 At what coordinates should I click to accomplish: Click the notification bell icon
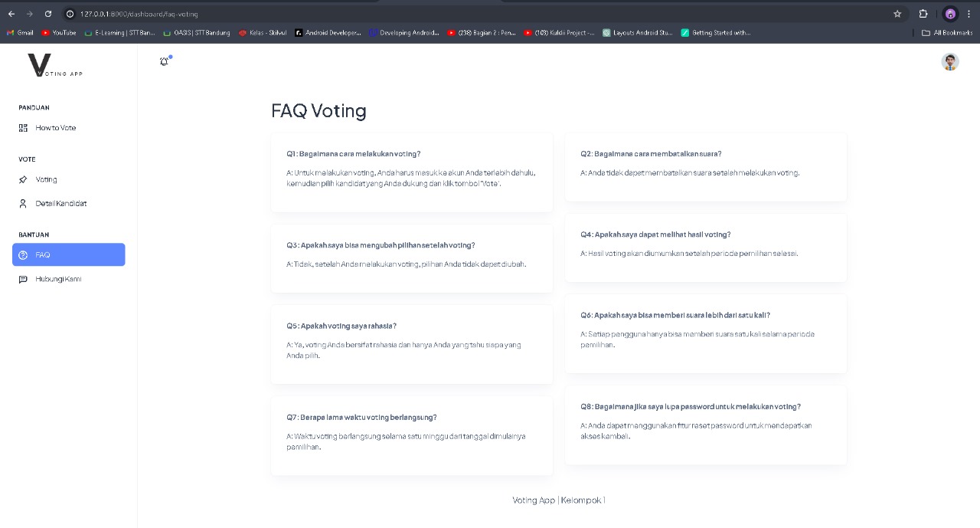pos(164,61)
